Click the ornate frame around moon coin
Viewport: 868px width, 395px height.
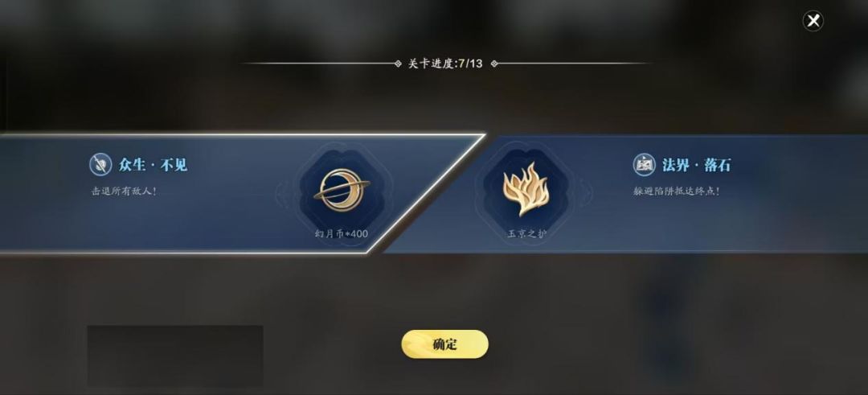[342, 191]
